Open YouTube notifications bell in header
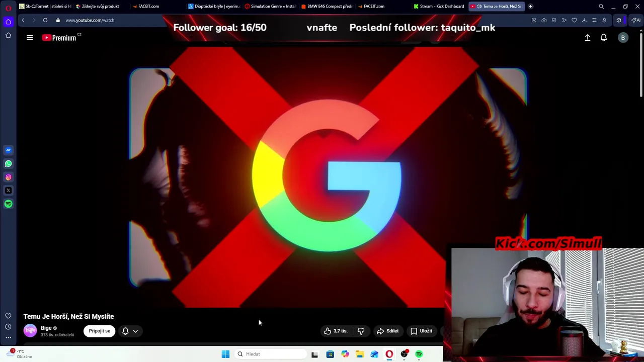The width and height of the screenshot is (644, 362). pyautogui.click(x=604, y=38)
